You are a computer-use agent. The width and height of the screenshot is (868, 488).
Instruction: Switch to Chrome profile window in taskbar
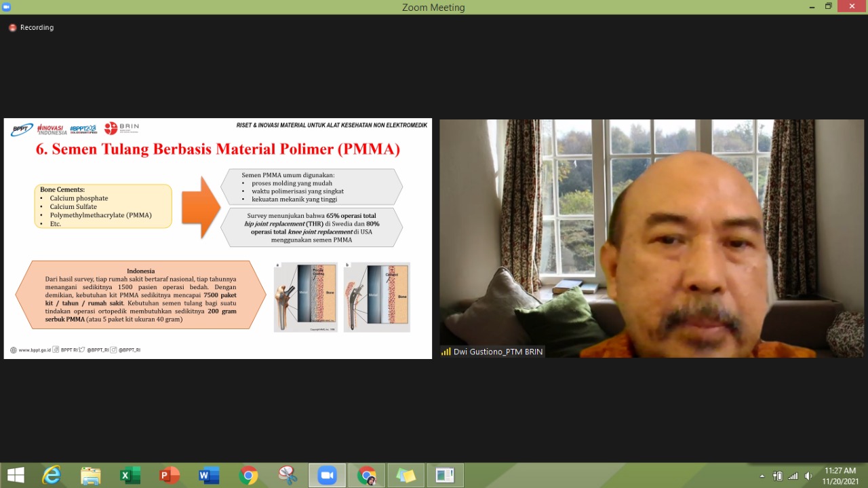coord(367,475)
